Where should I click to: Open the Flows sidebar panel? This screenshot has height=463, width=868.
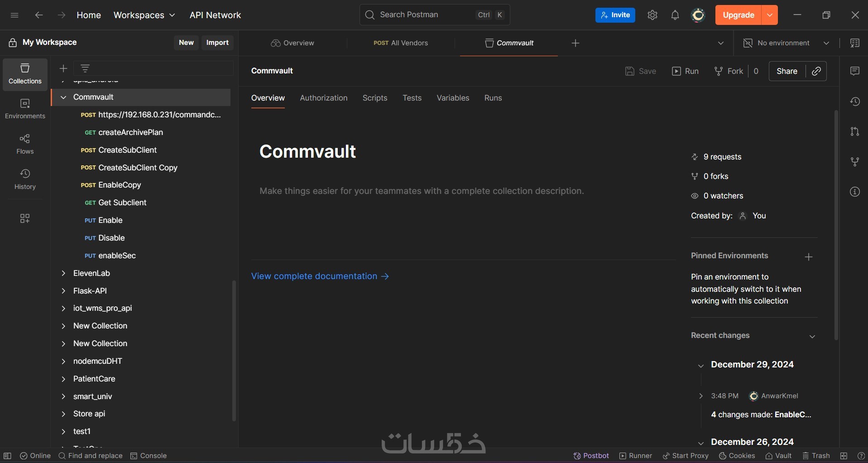pyautogui.click(x=25, y=144)
